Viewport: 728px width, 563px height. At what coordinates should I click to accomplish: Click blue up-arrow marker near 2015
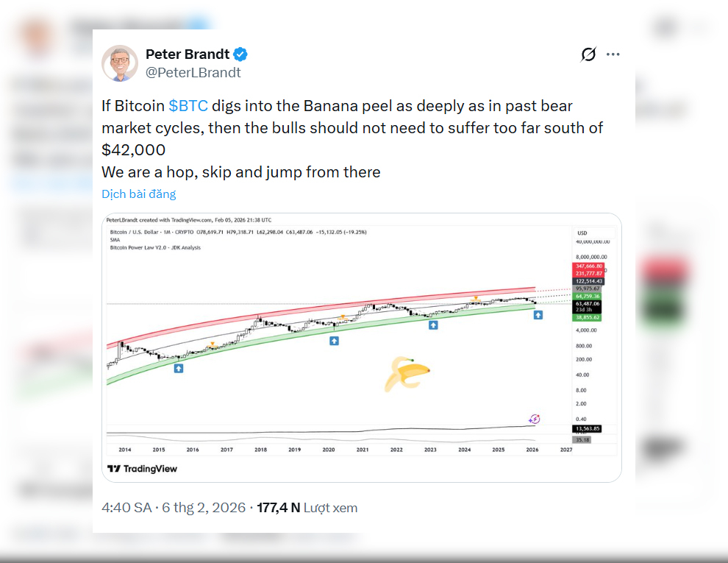click(x=179, y=367)
